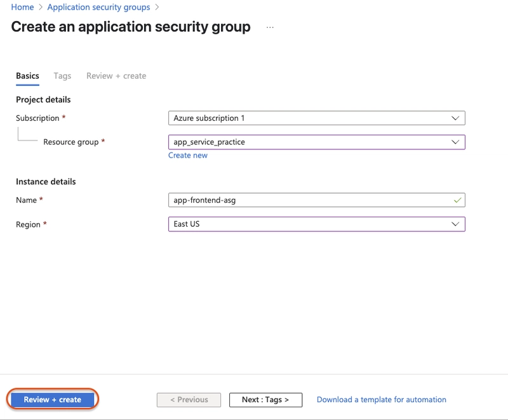Switch to the Review + create tab
Image resolution: width=508 pixels, height=420 pixels.
click(x=116, y=76)
